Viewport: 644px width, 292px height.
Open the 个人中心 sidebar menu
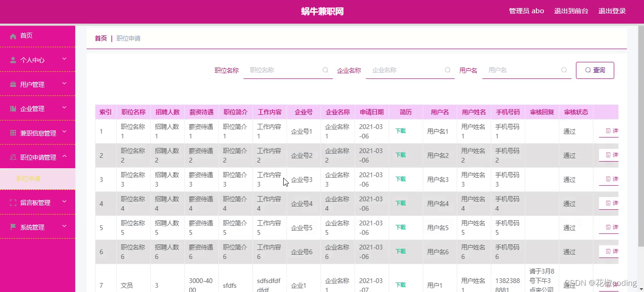[37, 60]
